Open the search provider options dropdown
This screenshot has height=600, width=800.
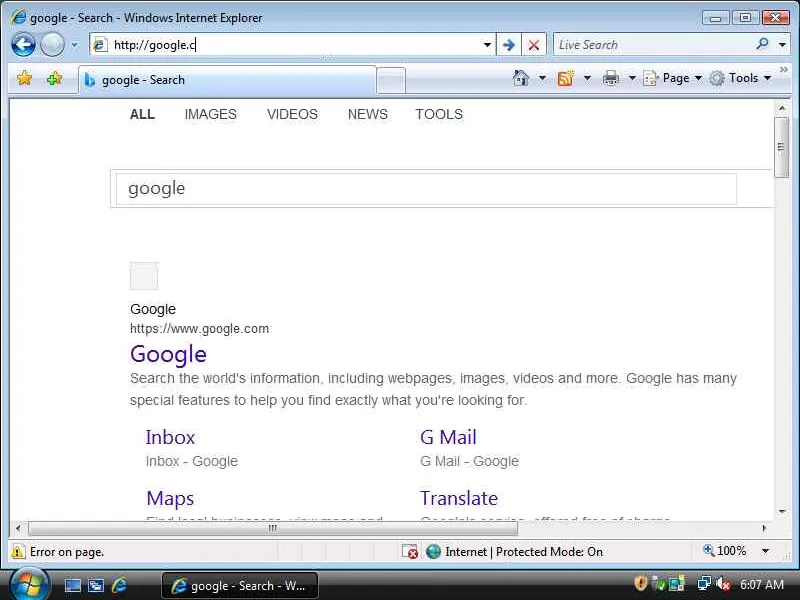(x=782, y=45)
